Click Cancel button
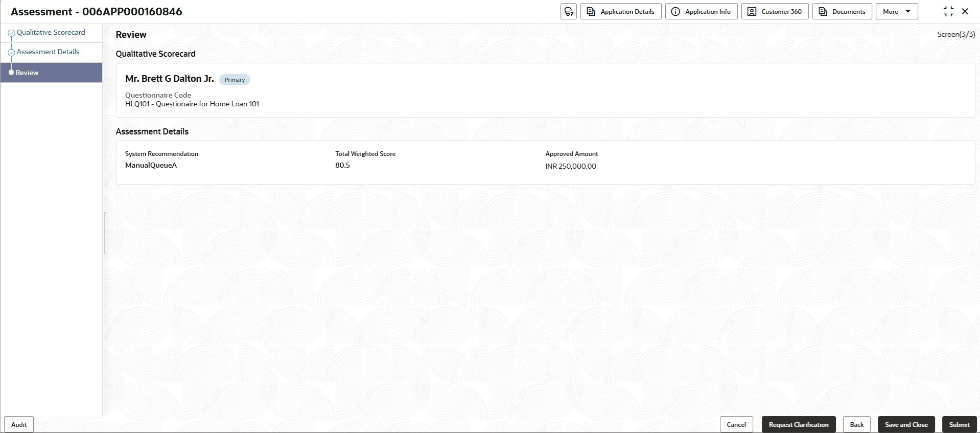Viewport: 980px width, 433px height. tap(736, 424)
